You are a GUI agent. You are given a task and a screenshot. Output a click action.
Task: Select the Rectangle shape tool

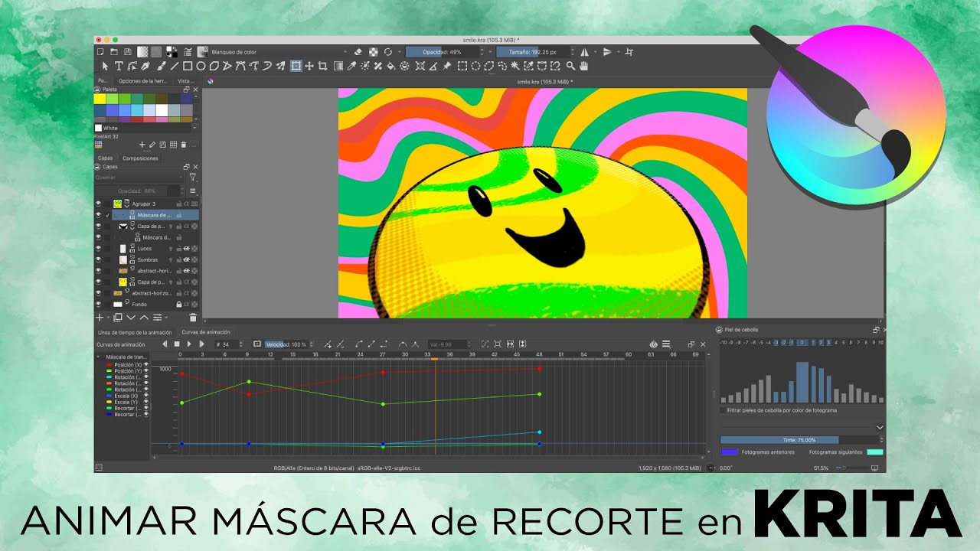188,66
